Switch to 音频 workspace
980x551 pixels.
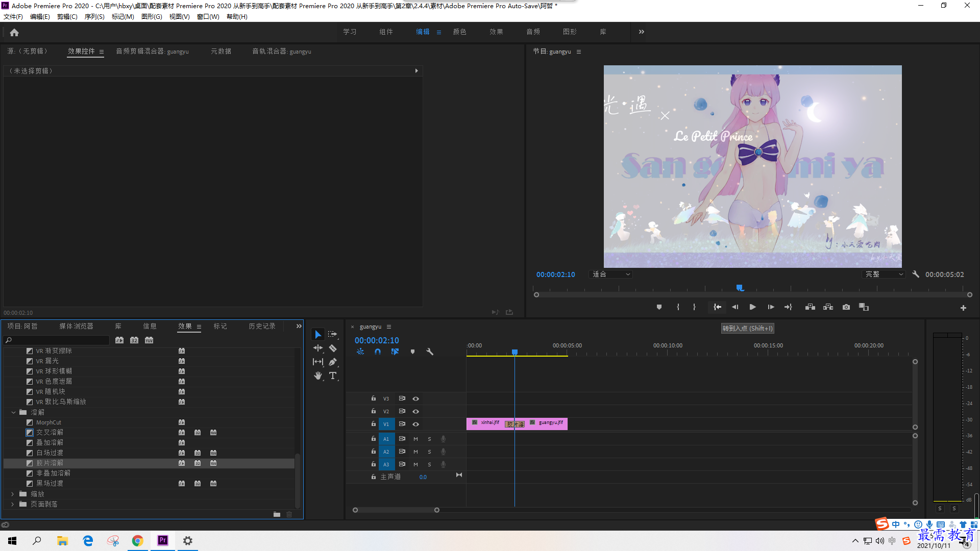(x=533, y=32)
